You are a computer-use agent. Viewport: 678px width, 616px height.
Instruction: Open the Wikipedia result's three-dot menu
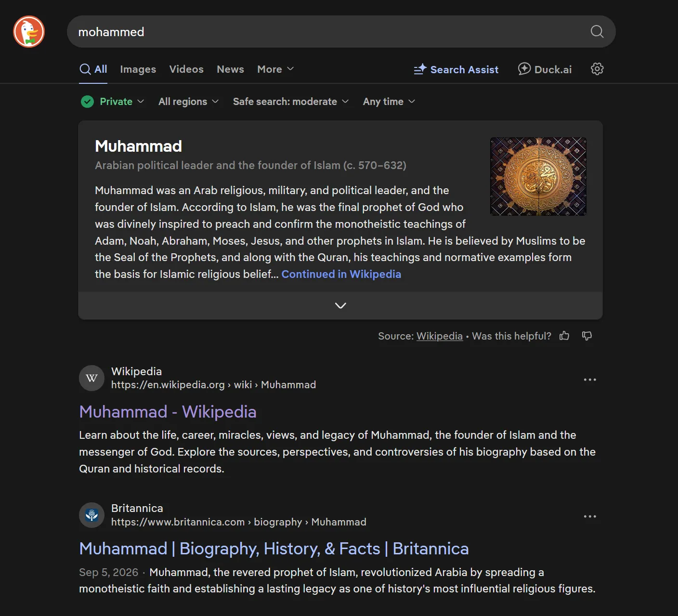(590, 380)
